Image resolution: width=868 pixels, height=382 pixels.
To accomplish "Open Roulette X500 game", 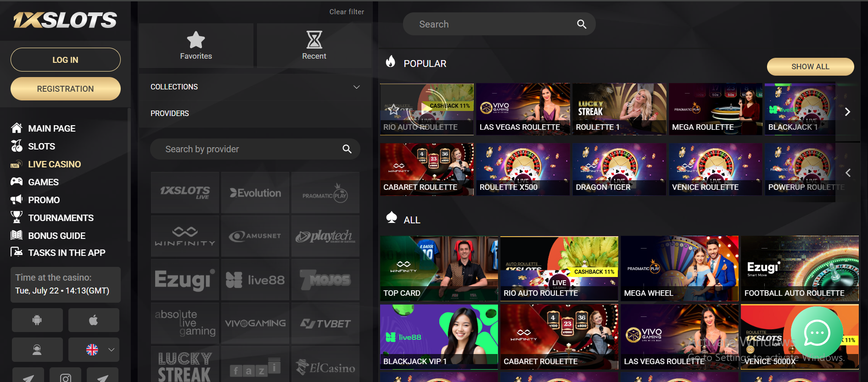I will pos(523,169).
